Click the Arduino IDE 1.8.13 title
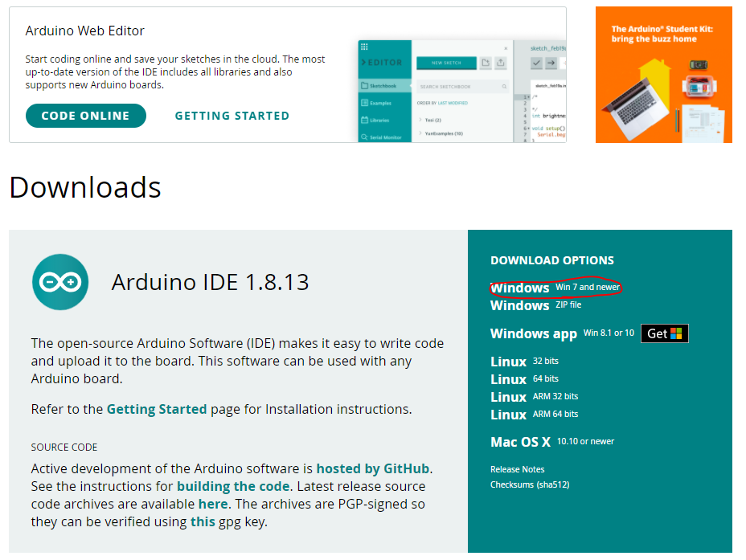The image size is (746, 560). click(210, 282)
